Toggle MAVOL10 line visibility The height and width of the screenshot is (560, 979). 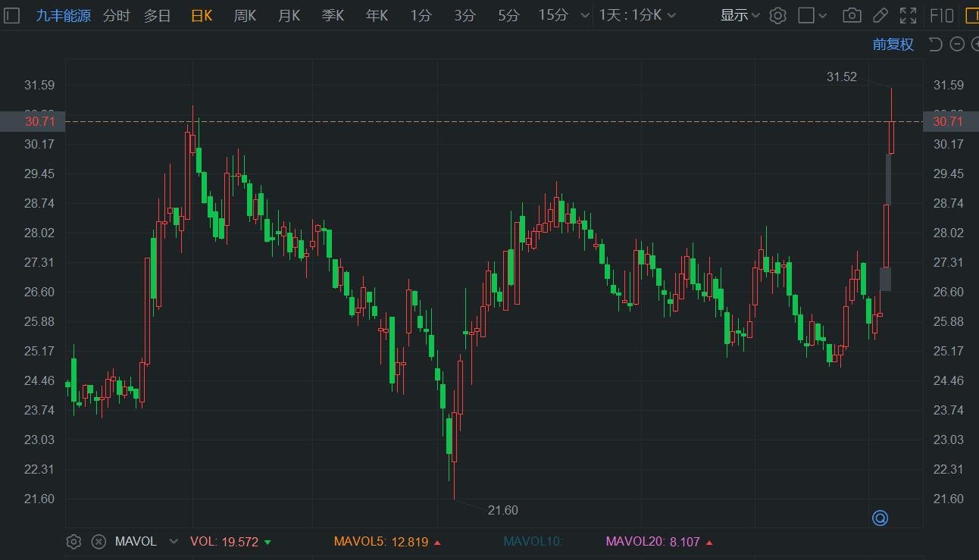pos(533,542)
